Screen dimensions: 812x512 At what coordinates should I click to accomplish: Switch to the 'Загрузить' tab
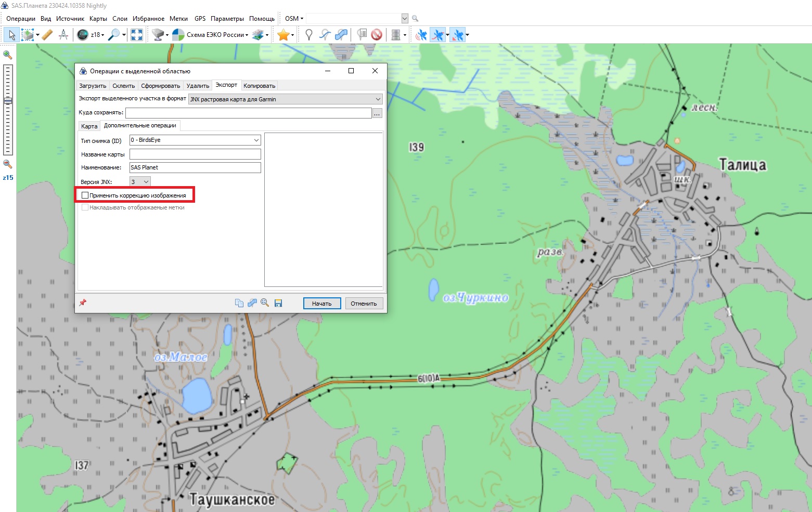(x=93, y=86)
